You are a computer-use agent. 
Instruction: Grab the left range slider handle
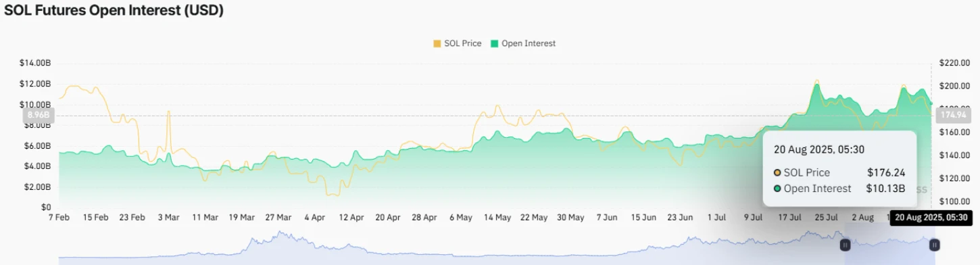pos(845,245)
